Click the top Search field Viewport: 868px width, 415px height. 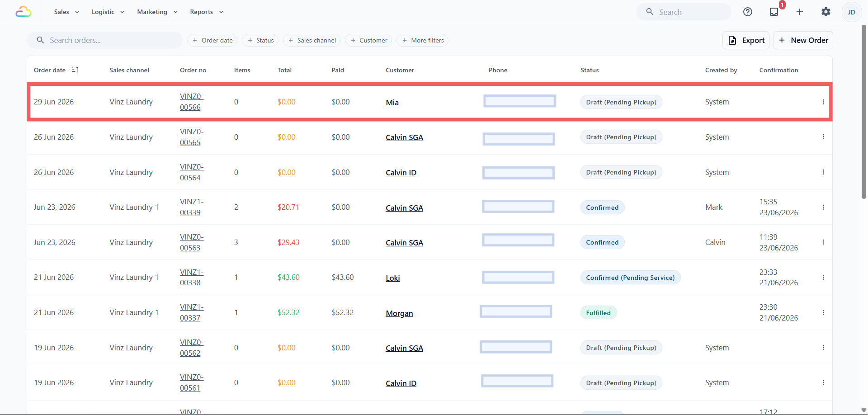pos(684,12)
